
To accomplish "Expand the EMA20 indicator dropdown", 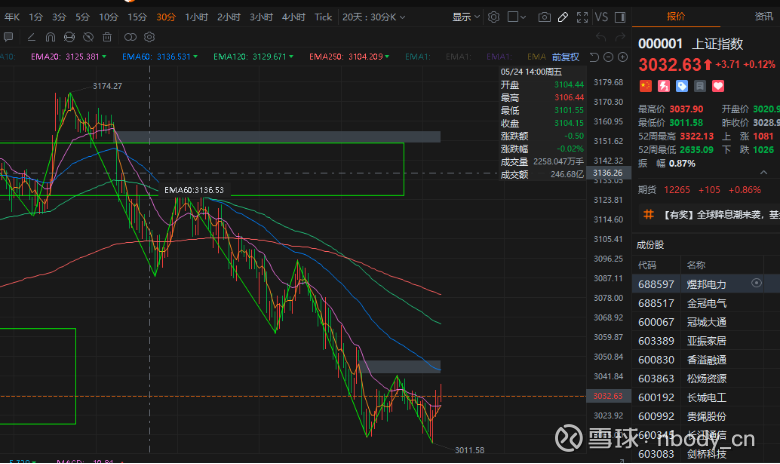I will tap(104, 57).
